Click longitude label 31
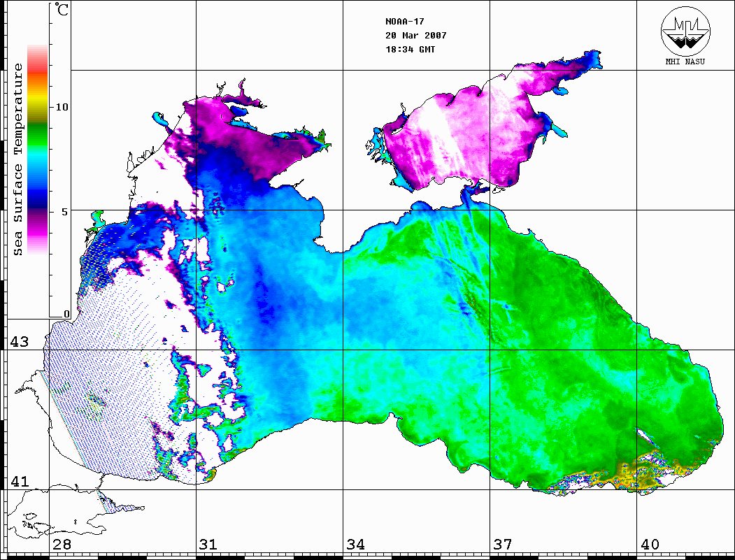The image size is (735, 560). pyautogui.click(x=208, y=545)
